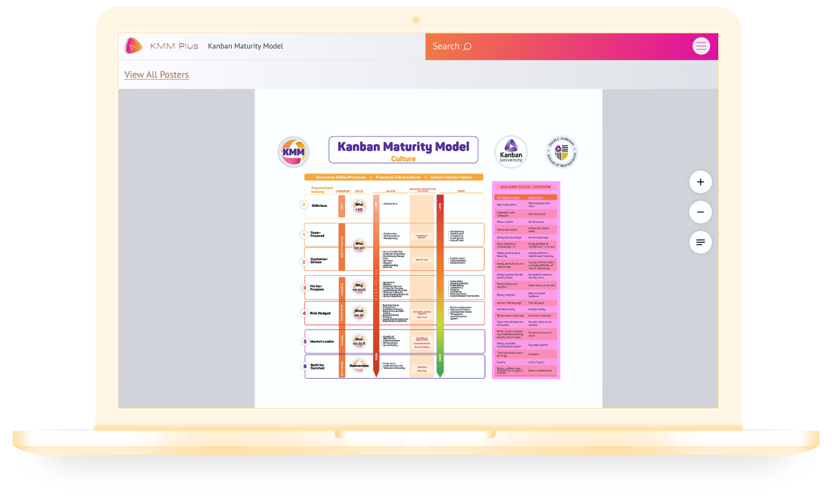Click the Search input field
Image resolution: width=832 pixels, height=504 pixels.
click(x=571, y=46)
